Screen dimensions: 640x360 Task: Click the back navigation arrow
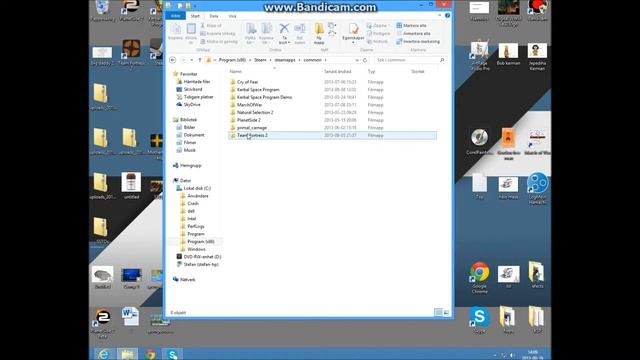pyautogui.click(x=173, y=60)
